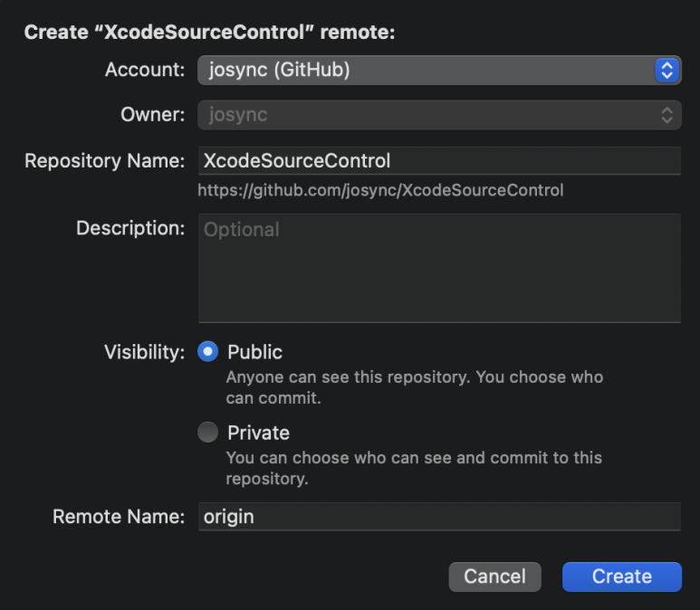Open the Account dropdown showing josync (GitHub)

tap(439, 70)
